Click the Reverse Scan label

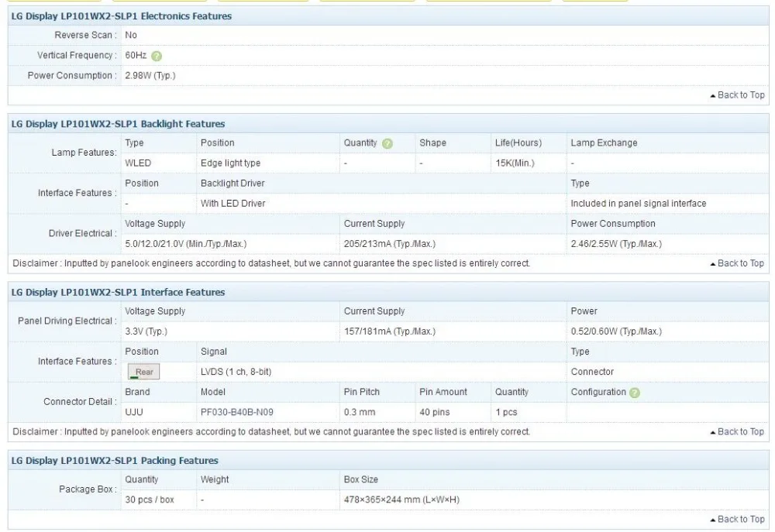[x=85, y=35]
